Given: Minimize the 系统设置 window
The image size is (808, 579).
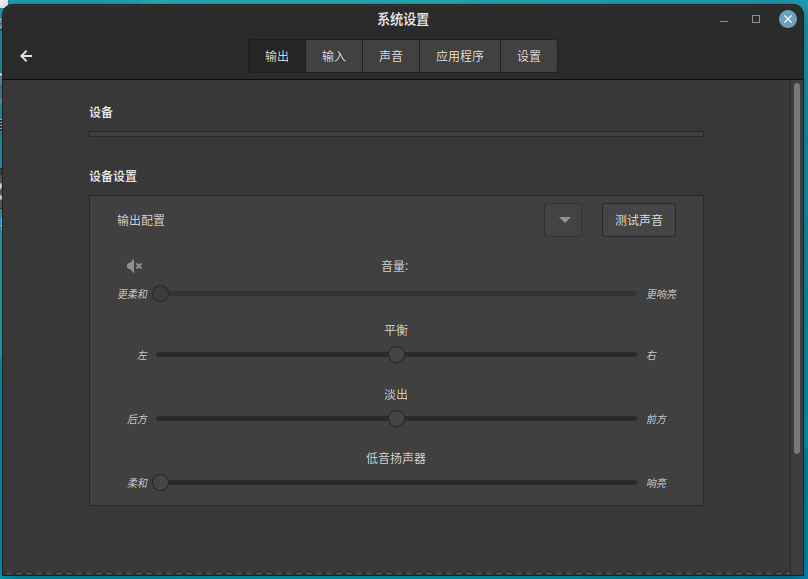Looking at the screenshot, I should point(724,20).
